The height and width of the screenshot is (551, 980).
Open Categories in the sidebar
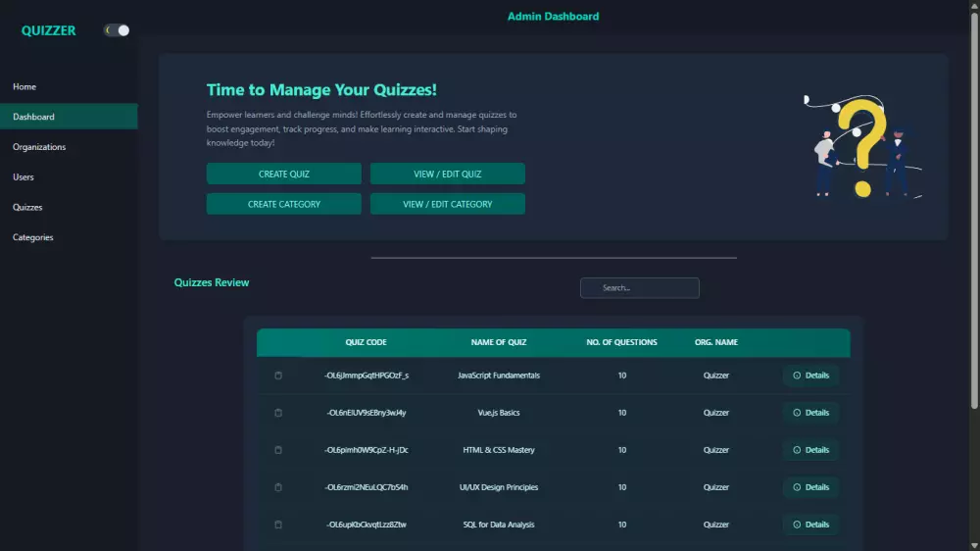coord(69,237)
